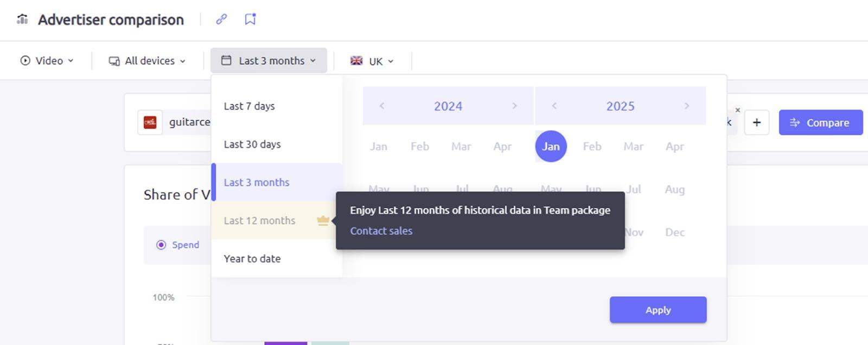Open the Contact sales link in the tooltip
The width and height of the screenshot is (868, 345).
[381, 231]
